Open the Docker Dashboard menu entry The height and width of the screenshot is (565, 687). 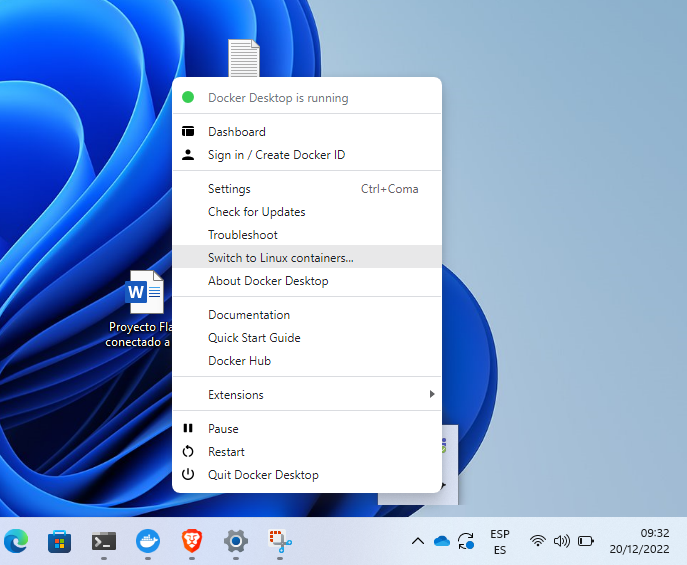pos(307,132)
